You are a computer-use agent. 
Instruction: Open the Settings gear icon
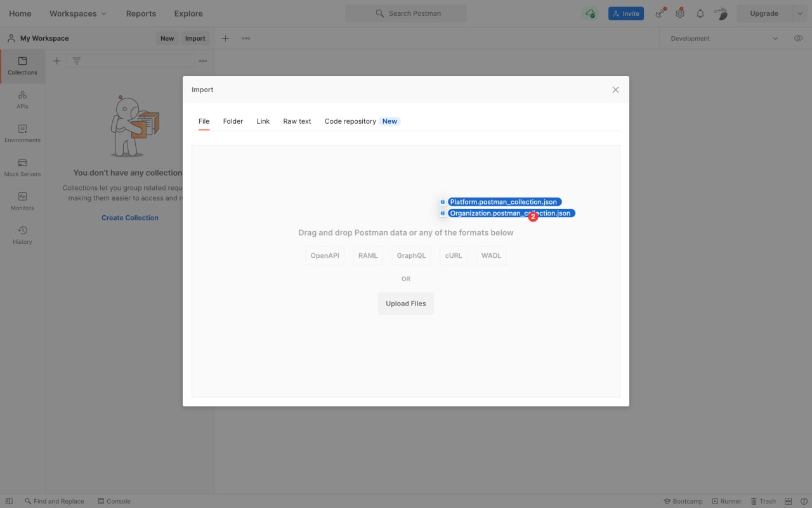680,13
